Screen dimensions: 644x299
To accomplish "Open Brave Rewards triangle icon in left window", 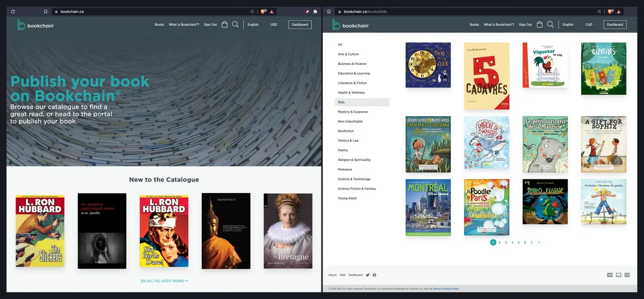I will 271,11.
